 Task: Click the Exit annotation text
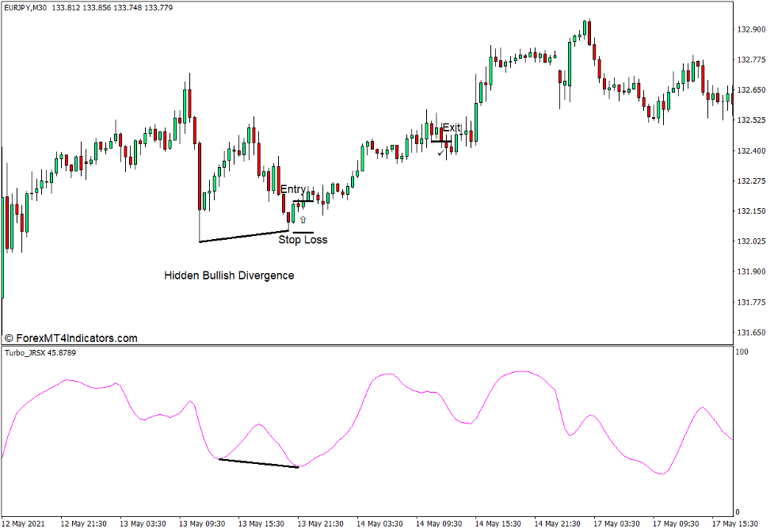tap(452, 125)
